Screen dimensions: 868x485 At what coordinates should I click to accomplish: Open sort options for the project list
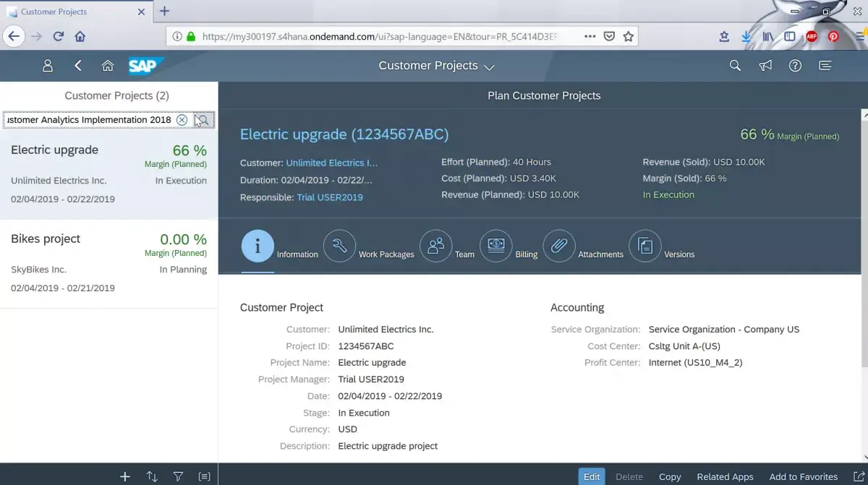[152, 476]
